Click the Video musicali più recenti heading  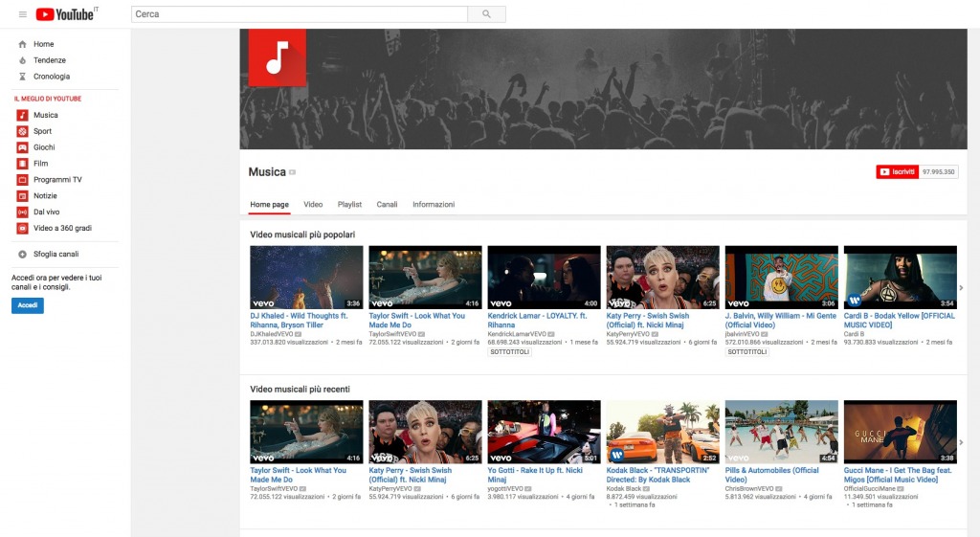[x=300, y=390]
